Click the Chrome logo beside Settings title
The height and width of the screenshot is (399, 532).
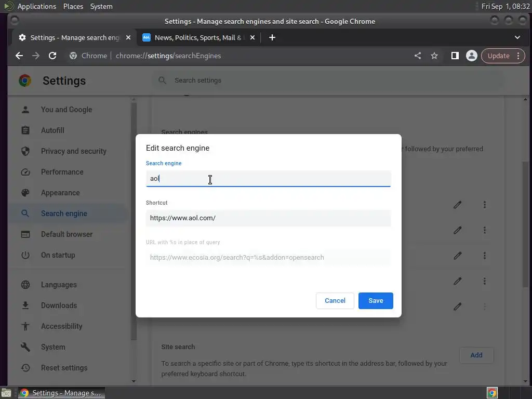tap(25, 81)
